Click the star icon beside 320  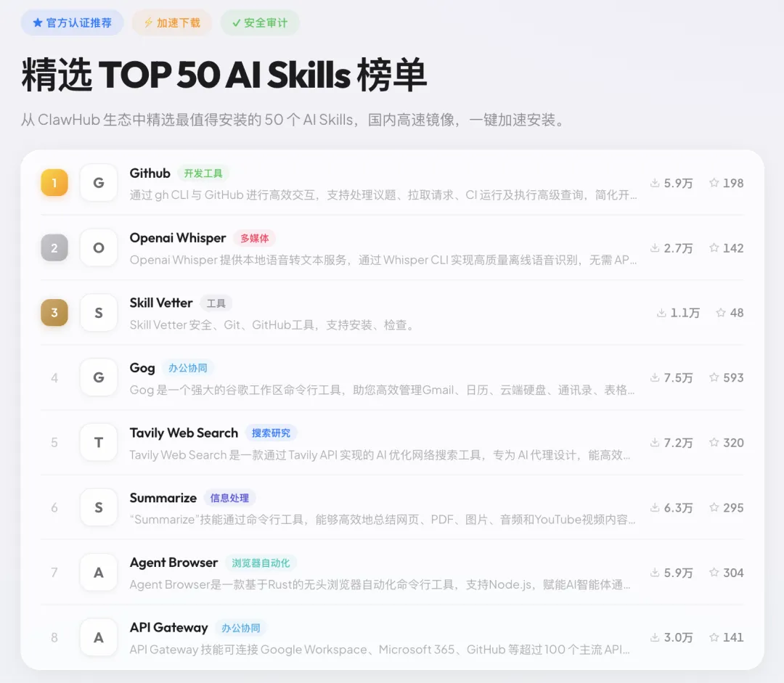[714, 442]
